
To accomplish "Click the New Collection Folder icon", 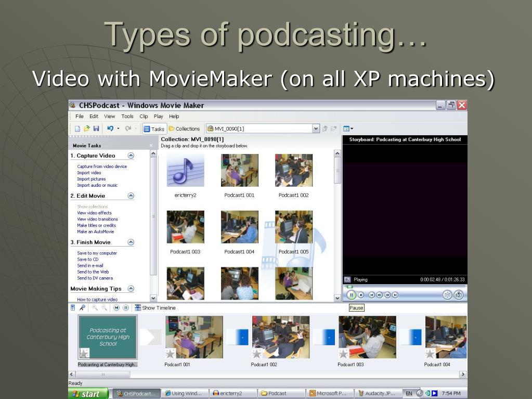I will 334,128.
